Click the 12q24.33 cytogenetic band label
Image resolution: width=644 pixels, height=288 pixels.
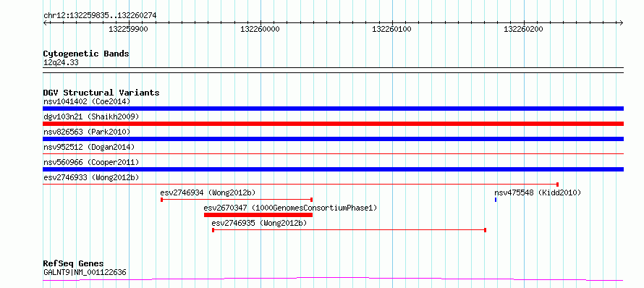(61, 63)
